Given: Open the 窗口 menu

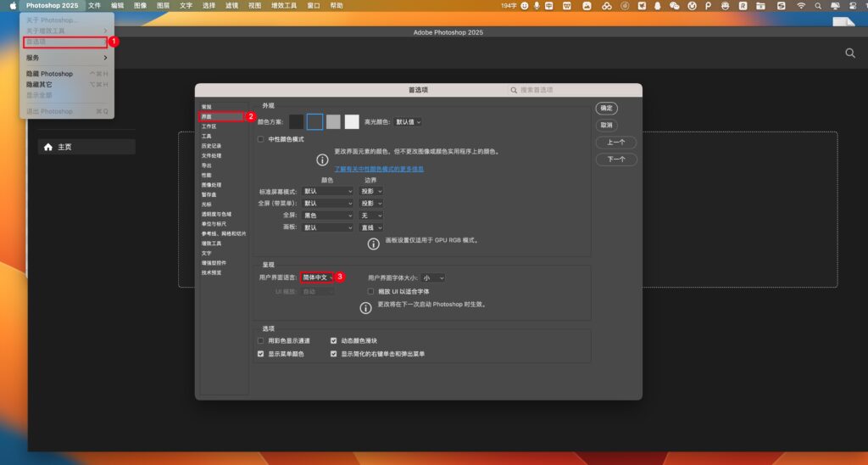Looking at the screenshot, I should point(314,6).
